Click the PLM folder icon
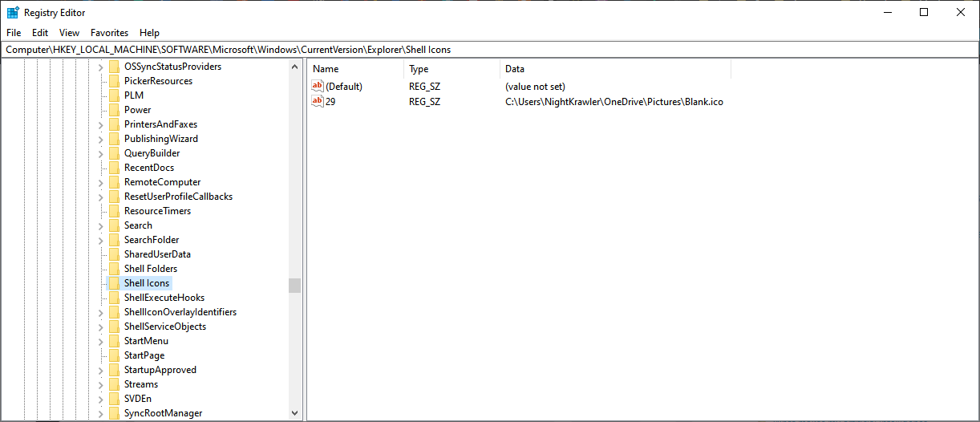980x422 pixels. (x=114, y=95)
